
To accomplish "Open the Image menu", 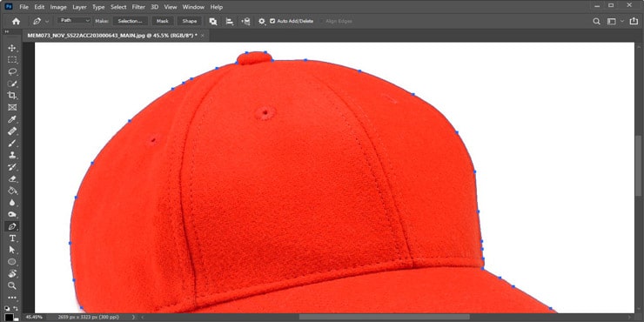I will tap(58, 7).
